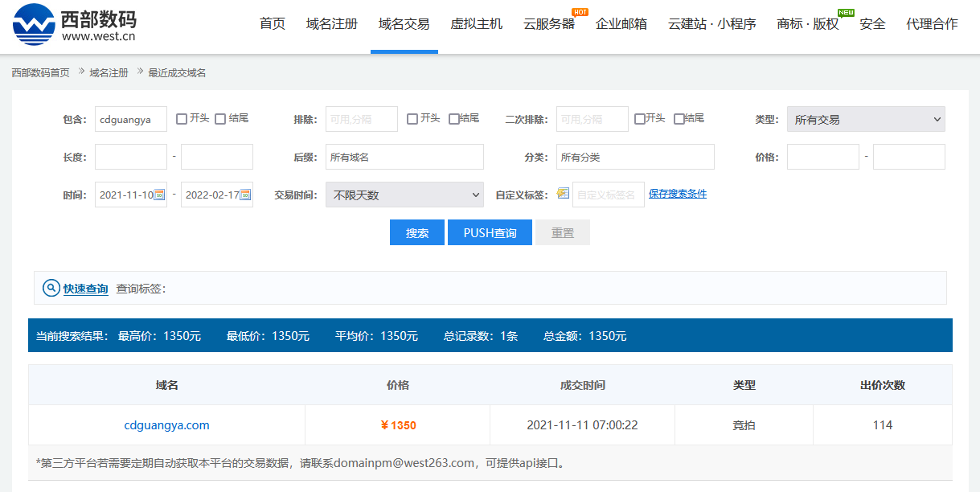Open the start date calendar icon
The image size is (980, 492).
160,194
